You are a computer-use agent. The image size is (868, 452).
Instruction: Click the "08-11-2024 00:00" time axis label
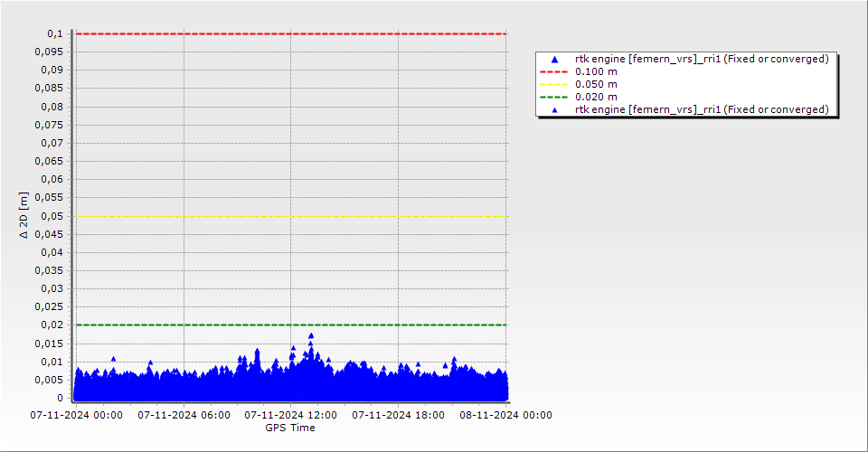(505, 415)
